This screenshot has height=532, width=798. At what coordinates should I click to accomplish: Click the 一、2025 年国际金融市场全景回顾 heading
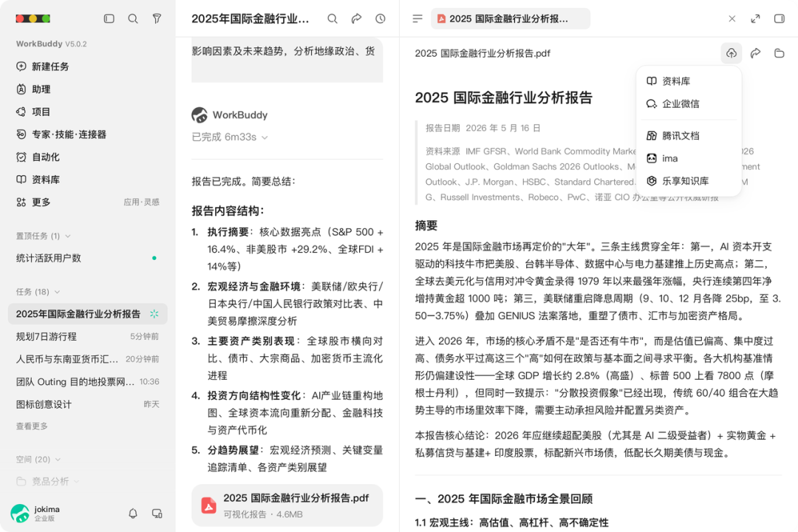tap(503, 499)
